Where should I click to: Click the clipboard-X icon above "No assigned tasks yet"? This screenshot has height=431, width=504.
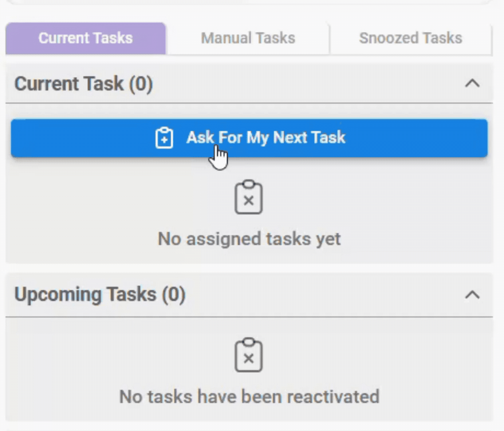pos(248,197)
